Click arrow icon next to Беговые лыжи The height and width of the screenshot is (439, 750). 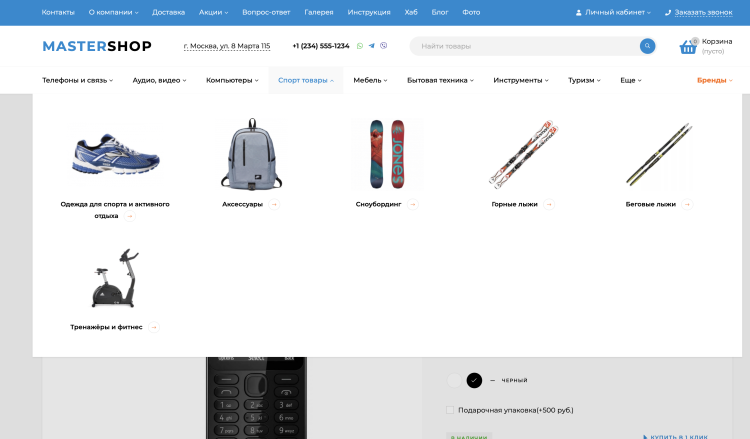687,204
